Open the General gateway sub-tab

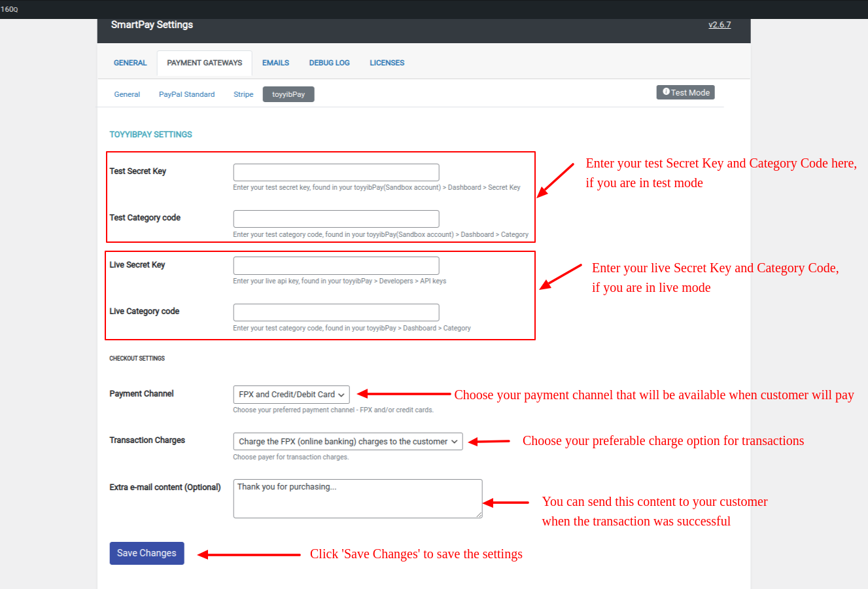tap(127, 94)
